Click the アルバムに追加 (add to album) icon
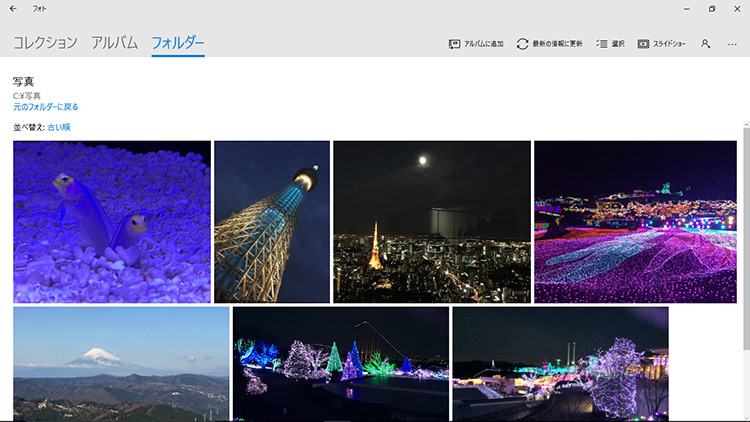Screen dimensions: 750x422 click(x=455, y=44)
